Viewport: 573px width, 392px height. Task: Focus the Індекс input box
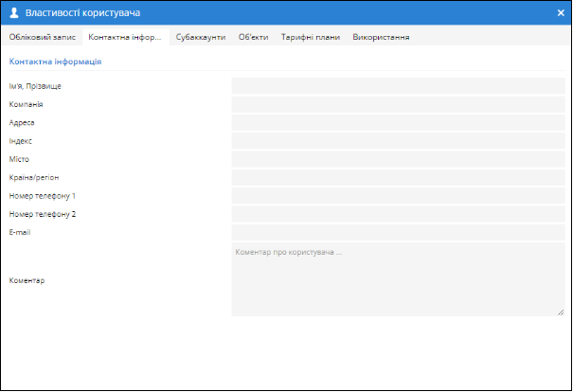tap(399, 141)
